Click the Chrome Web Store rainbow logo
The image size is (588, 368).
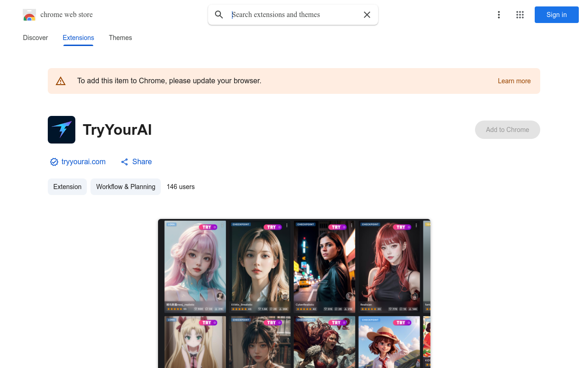pyautogui.click(x=29, y=15)
